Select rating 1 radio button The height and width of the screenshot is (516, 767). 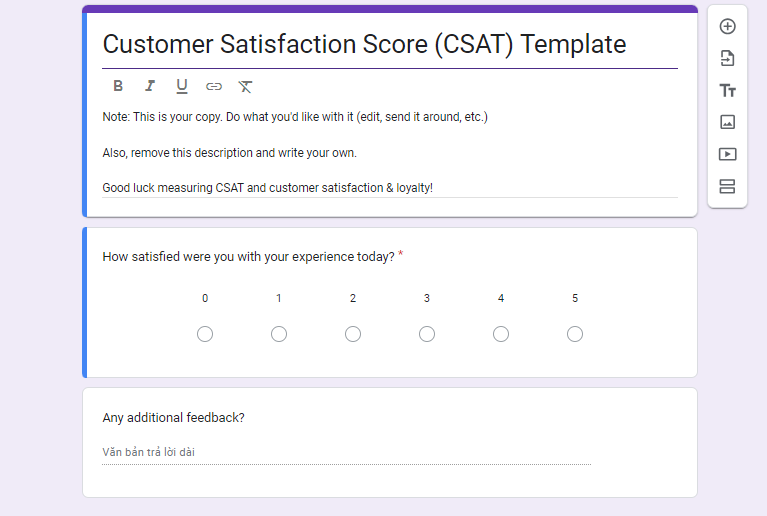click(279, 334)
